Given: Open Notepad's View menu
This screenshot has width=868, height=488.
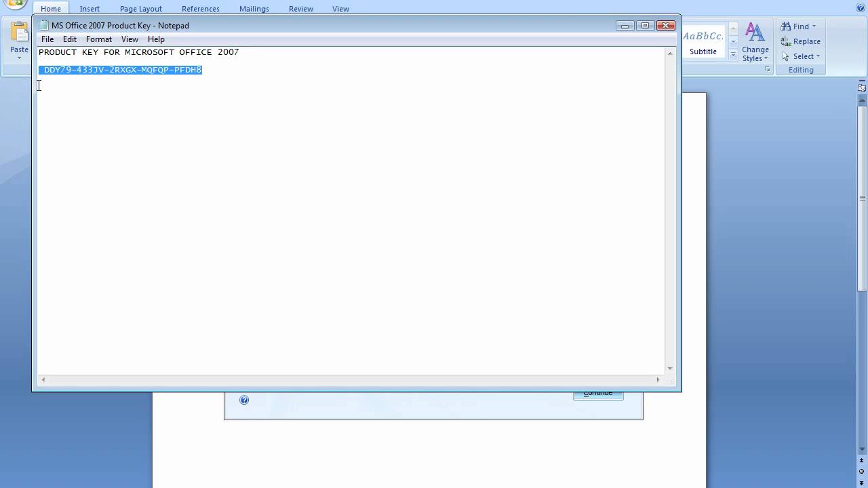Looking at the screenshot, I should click(130, 39).
